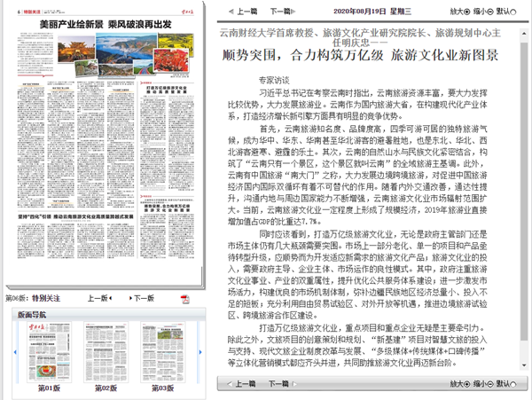Show later pages with right navigation arrow
The height and width of the screenshot is (400, 532).
point(200,352)
